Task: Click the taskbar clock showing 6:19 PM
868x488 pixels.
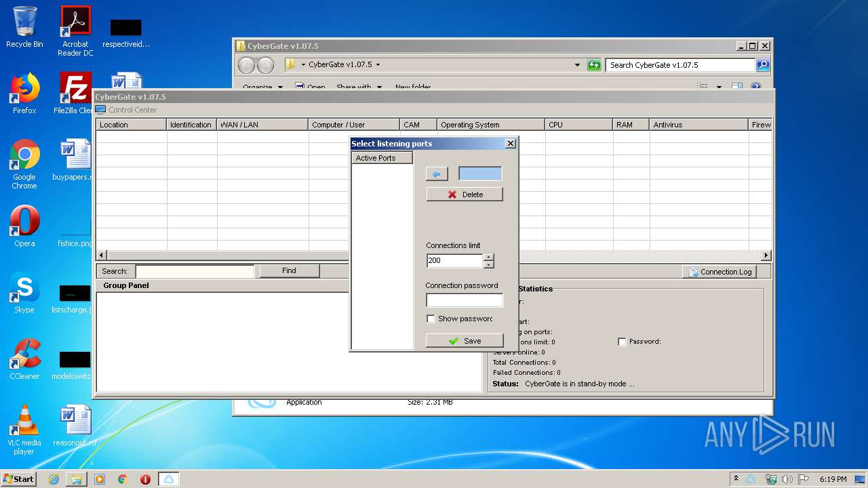Action: click(x=833, y=479)
